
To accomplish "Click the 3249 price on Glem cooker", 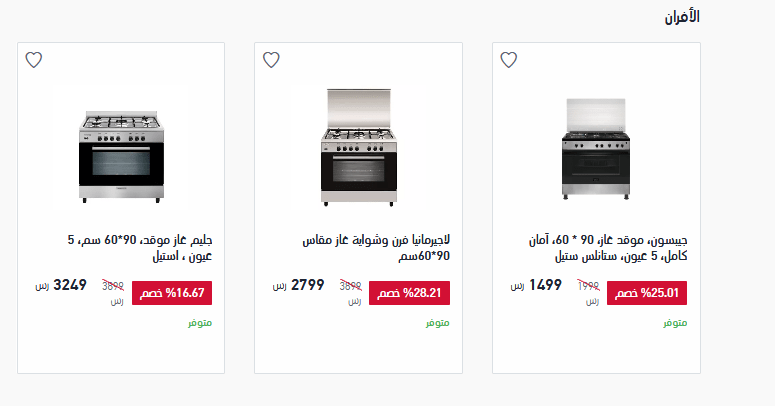I will [70, 285].
